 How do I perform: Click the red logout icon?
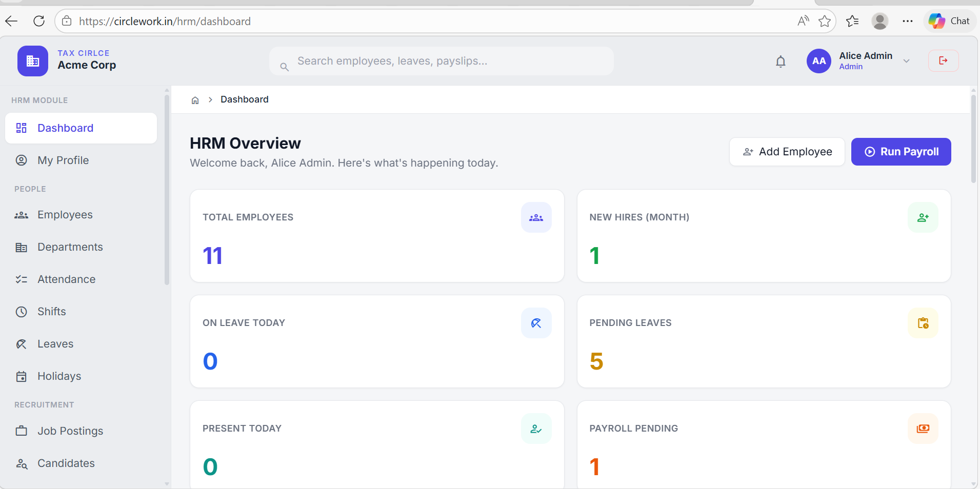pos(943,60)
